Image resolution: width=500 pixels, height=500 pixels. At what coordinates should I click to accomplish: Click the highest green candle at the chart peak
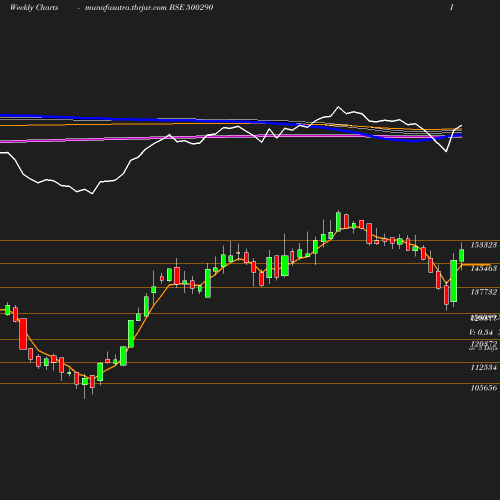338,222
